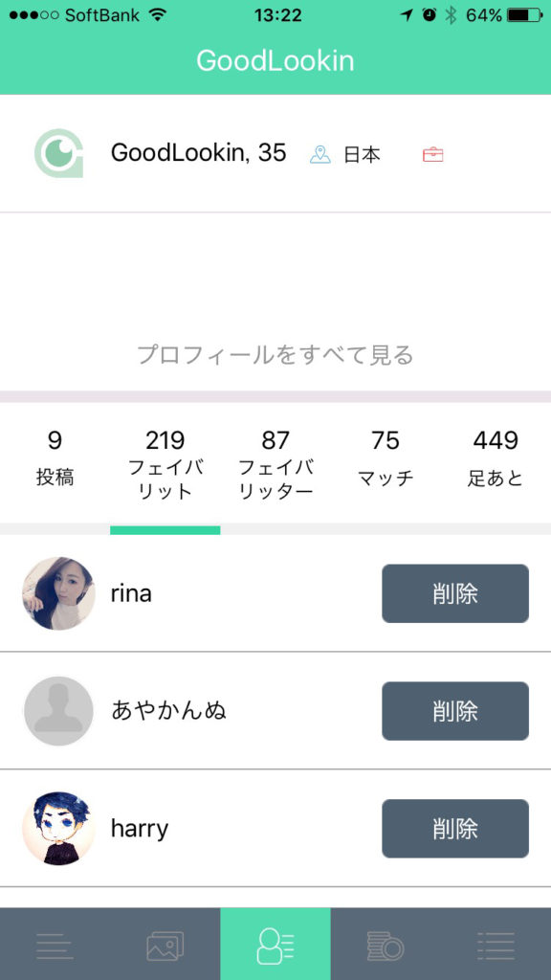This screenshot has width=551, height=980.
Task: Open the photo gallery icon in bottom navigation
Action: click(x=165, y=943)
